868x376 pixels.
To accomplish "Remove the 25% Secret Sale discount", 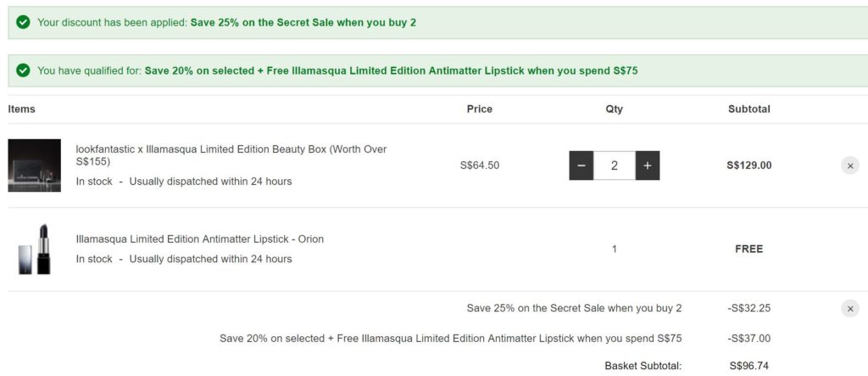I will pyautogui.click(x=849, y=308).
